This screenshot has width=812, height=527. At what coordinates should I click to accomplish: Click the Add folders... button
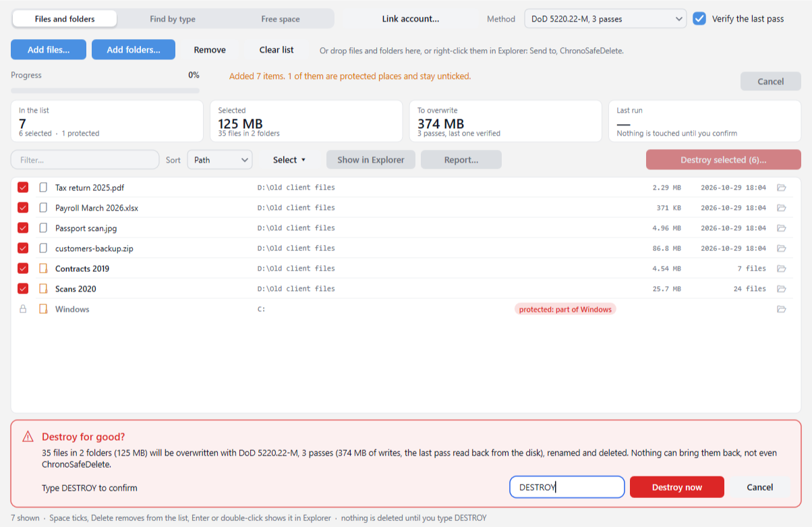(134, 49)
